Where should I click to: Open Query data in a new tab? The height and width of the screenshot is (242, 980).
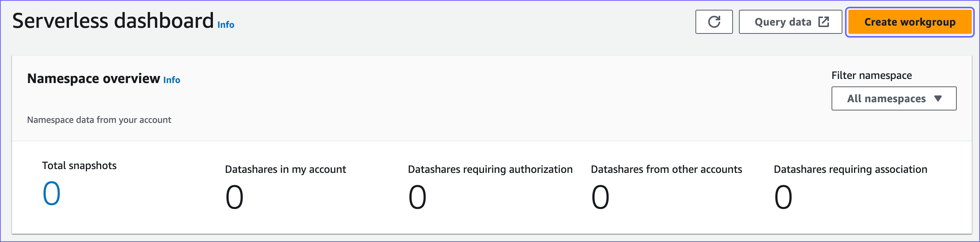[x=790, y=22]
